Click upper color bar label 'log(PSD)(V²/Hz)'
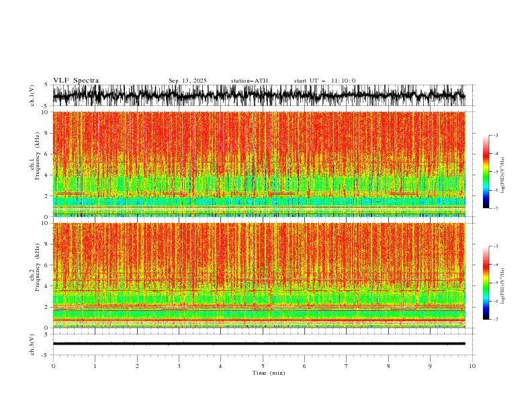532x411 pixels. (x=503, y=175)
